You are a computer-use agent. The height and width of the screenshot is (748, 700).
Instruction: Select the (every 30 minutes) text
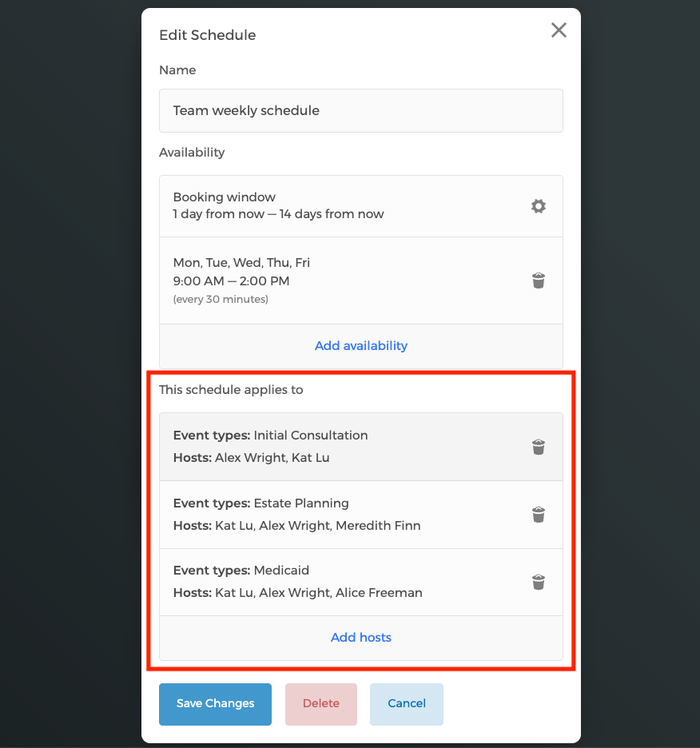point(221,299)
